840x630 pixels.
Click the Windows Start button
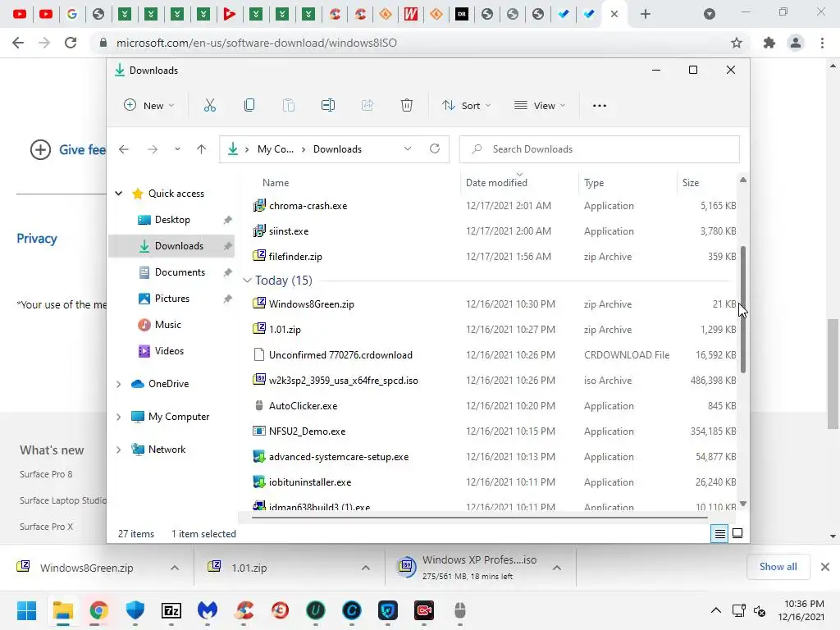[x=26, y=610]
